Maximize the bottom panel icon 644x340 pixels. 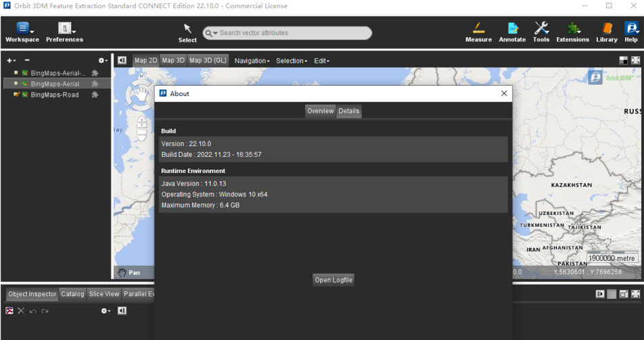[635, 294]
